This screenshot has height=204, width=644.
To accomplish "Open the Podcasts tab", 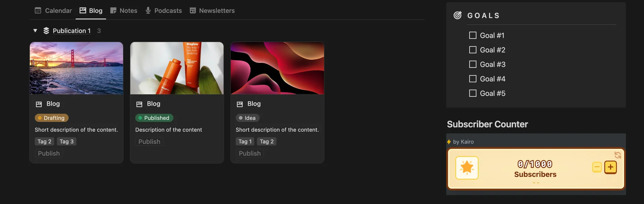I will (x=163, y=11).
